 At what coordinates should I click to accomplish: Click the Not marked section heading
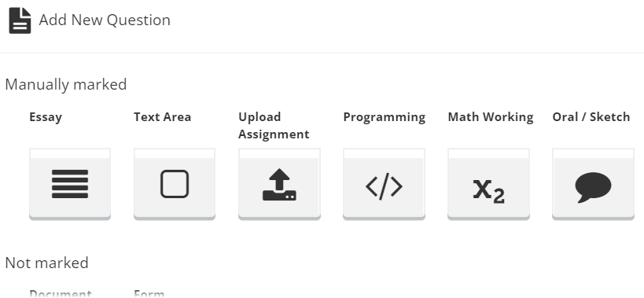(46, 263)
